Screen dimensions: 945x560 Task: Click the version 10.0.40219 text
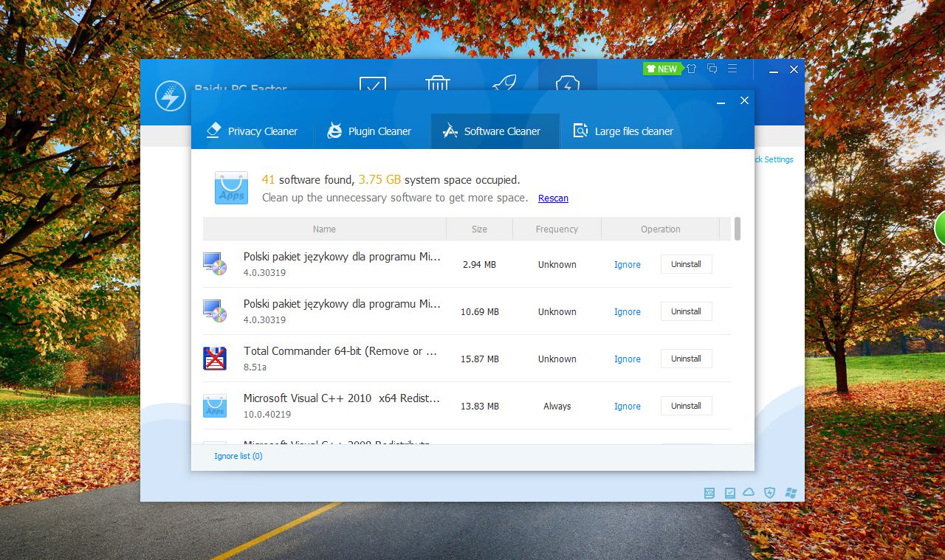coord(267,414)
